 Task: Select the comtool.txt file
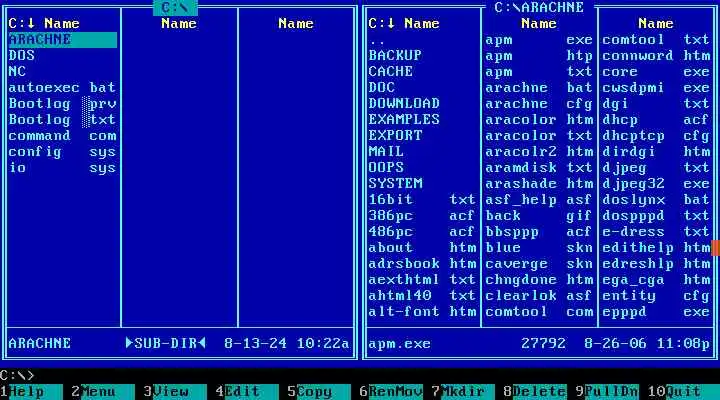656,39
